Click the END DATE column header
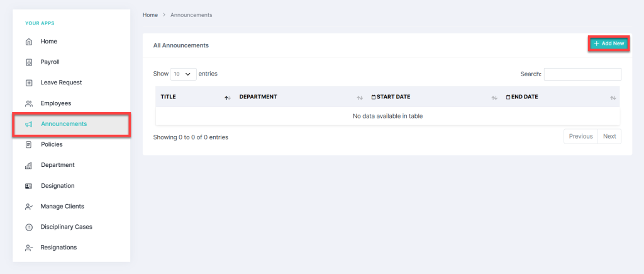The image size is (644, 274). coord(560,97)
